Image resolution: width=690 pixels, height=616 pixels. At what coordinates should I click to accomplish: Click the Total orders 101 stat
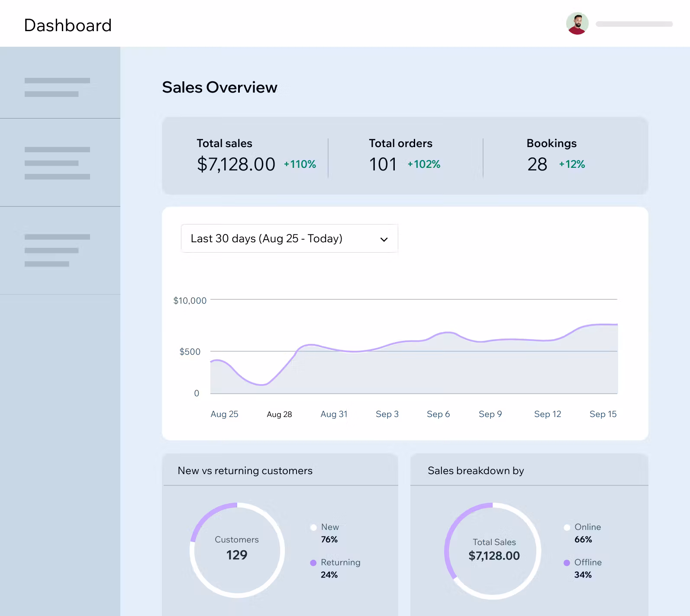tap(383, 164)
